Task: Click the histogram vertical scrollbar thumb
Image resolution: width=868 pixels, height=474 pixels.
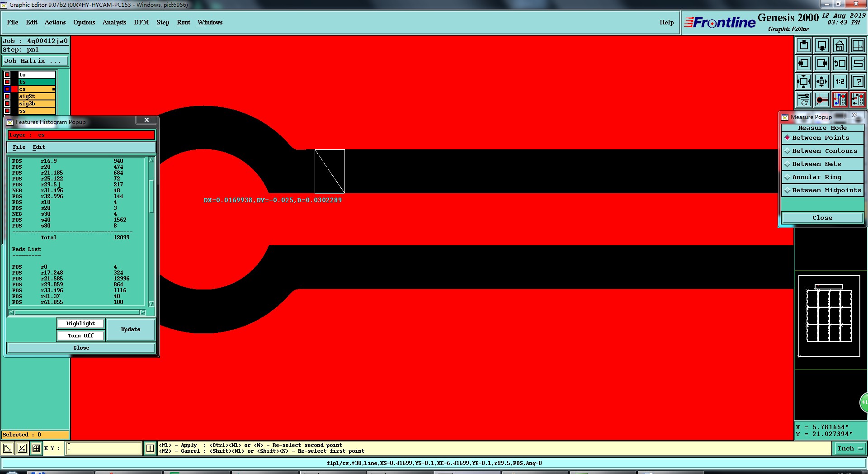Action: tap(151, 196)
